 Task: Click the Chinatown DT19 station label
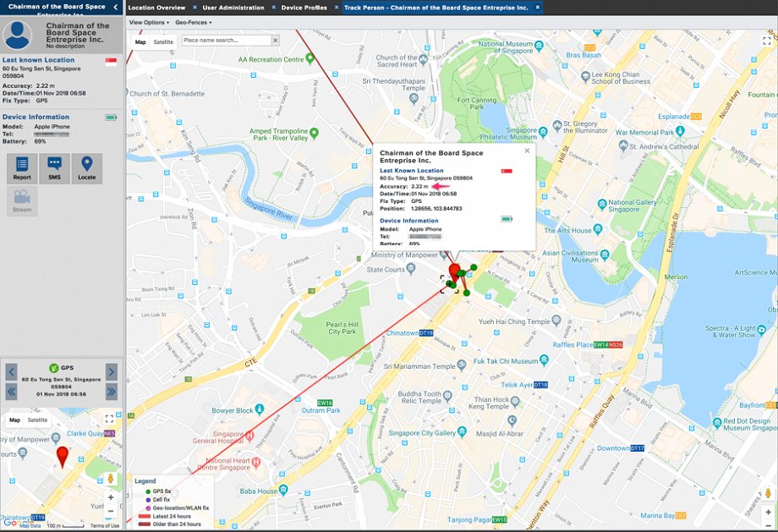point(410,333)
